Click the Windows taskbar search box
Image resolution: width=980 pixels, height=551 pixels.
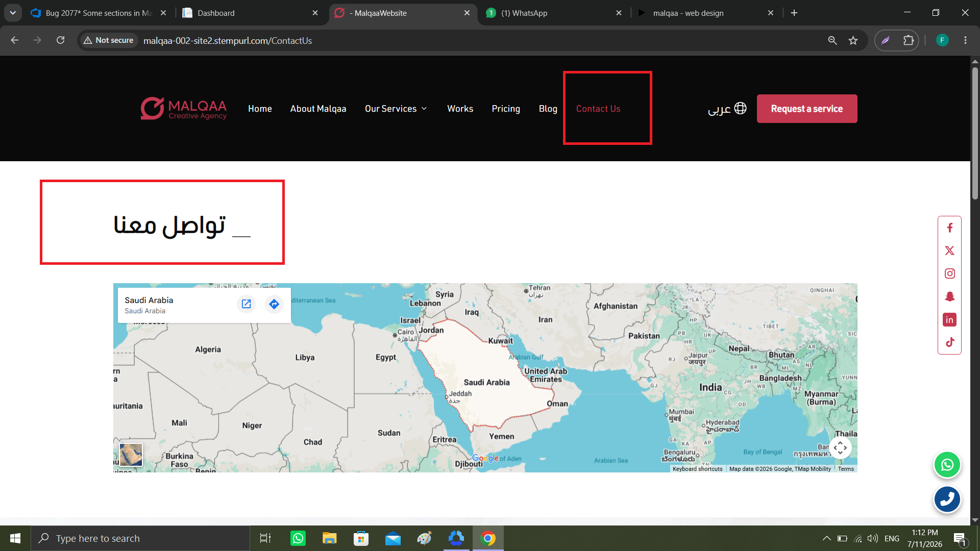pos(140,538)
